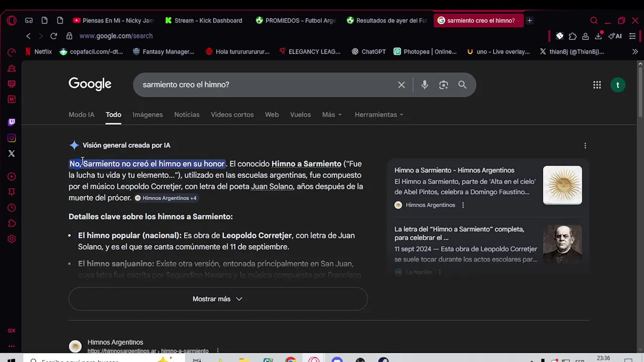Screen dimensions: 644x362
Task: Click the Sarmiento portrait thumbnail
Action: point(562,244)
